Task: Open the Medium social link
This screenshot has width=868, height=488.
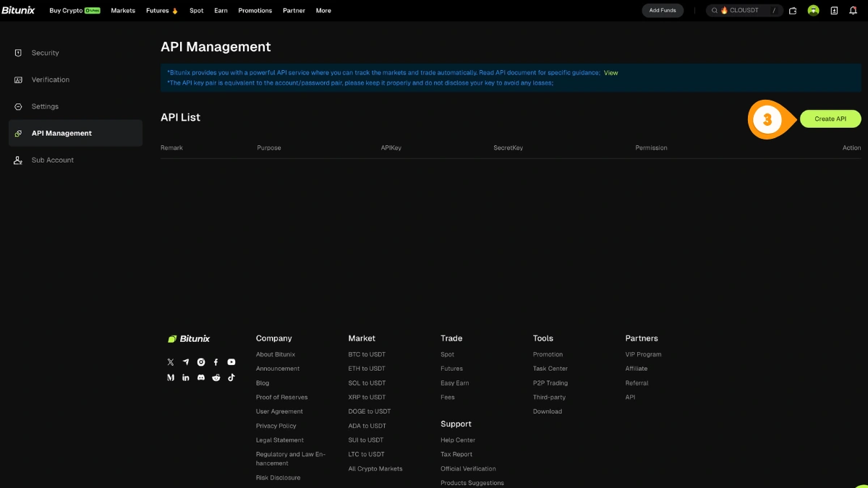Action: [171, 377]
